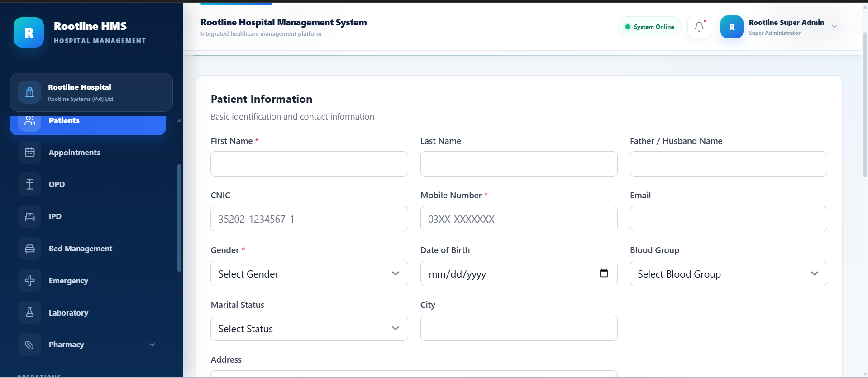Screen dimensions: 868x378
Task: Open the Select Gender dropdown
Action: 309,273
